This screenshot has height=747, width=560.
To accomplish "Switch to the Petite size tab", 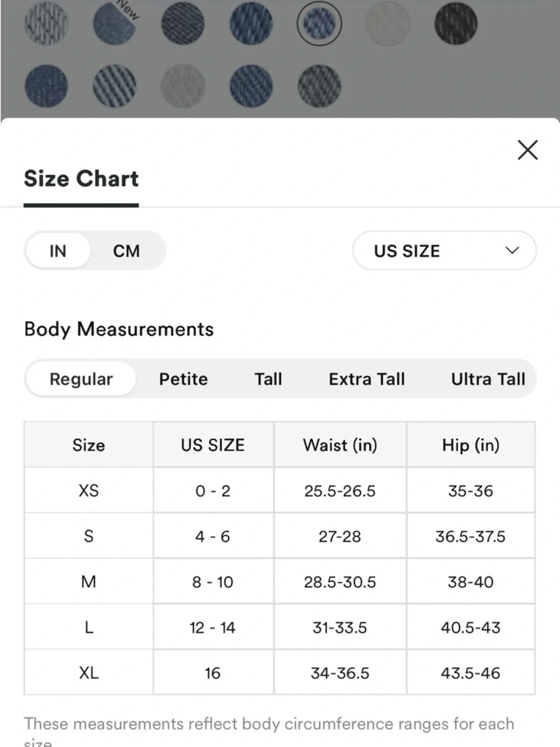I will [x=183, y=379].
